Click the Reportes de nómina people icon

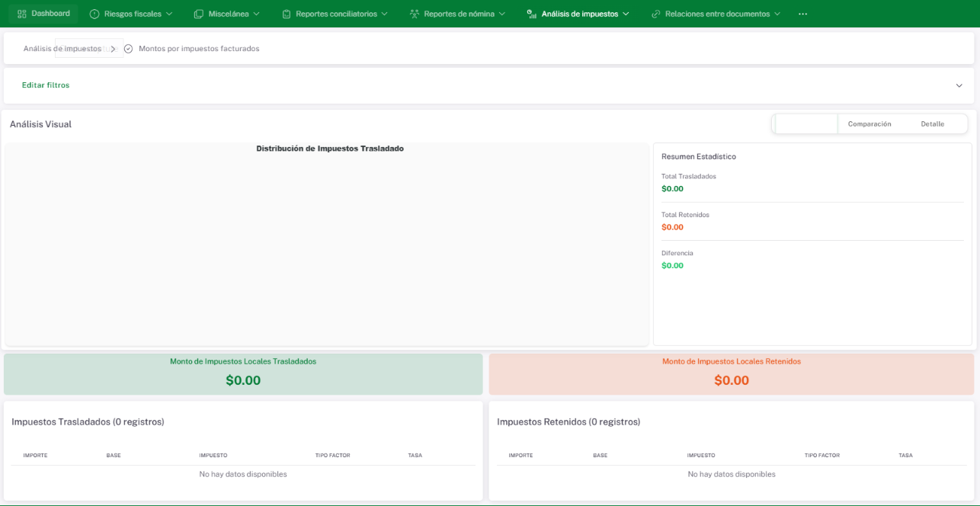coord(415,14)
